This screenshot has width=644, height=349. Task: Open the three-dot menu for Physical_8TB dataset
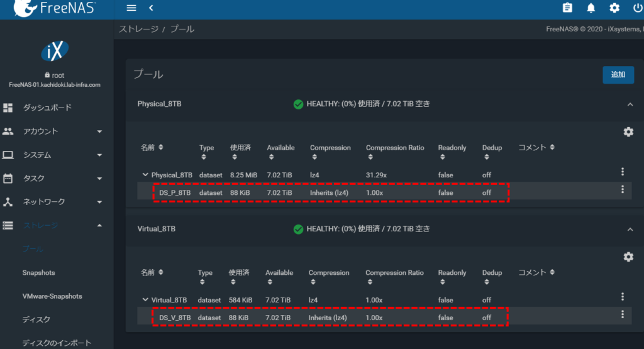tap(623, 172)
